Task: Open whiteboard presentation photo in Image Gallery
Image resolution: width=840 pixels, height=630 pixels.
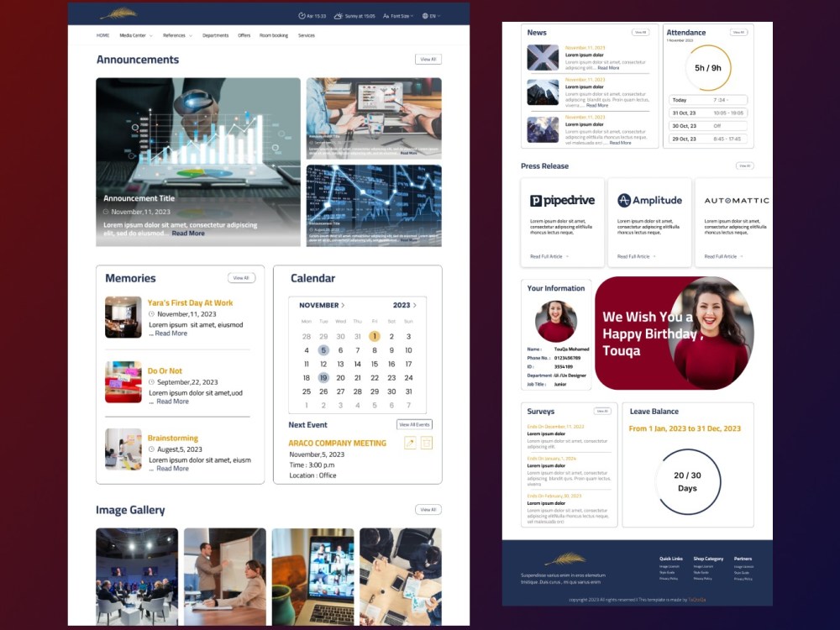Action: click(225, 576)
